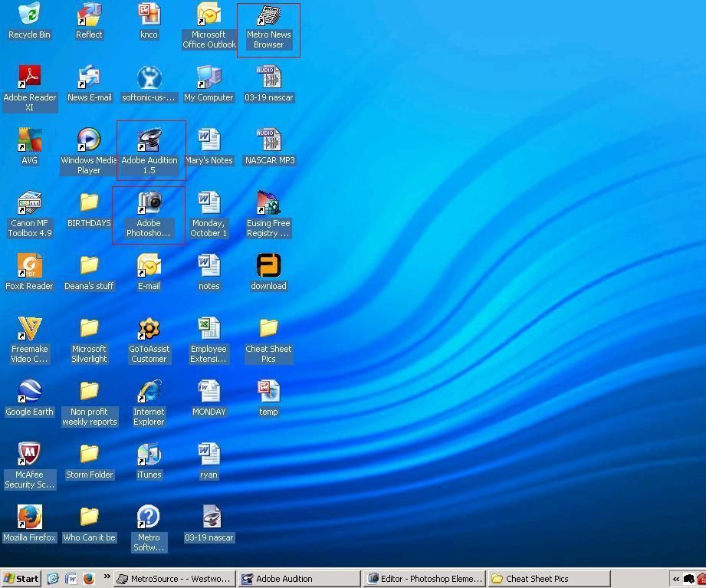This screenshot has width=706, height=588.
Task: Show hidden system tray icons
Action: [676, 579]
